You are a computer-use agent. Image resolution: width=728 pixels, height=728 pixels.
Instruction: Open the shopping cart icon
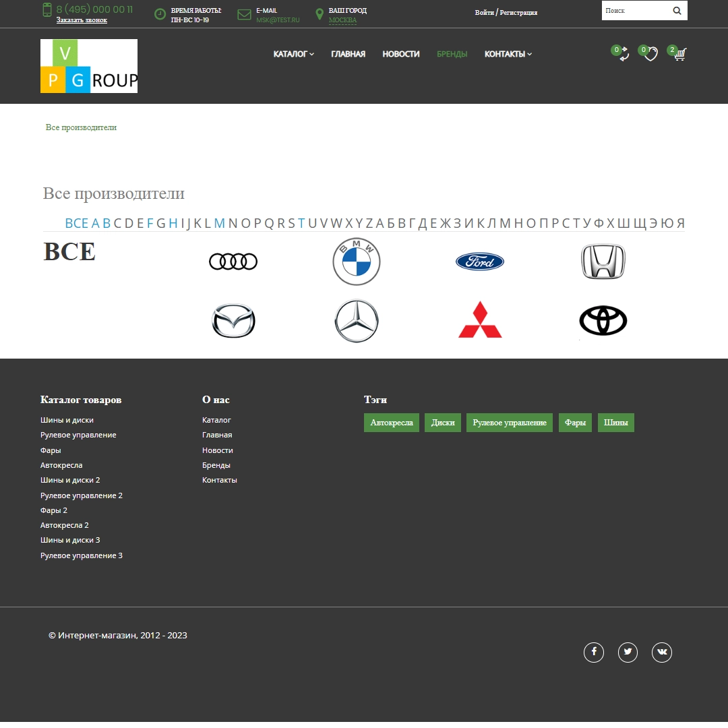pos(679,54)
